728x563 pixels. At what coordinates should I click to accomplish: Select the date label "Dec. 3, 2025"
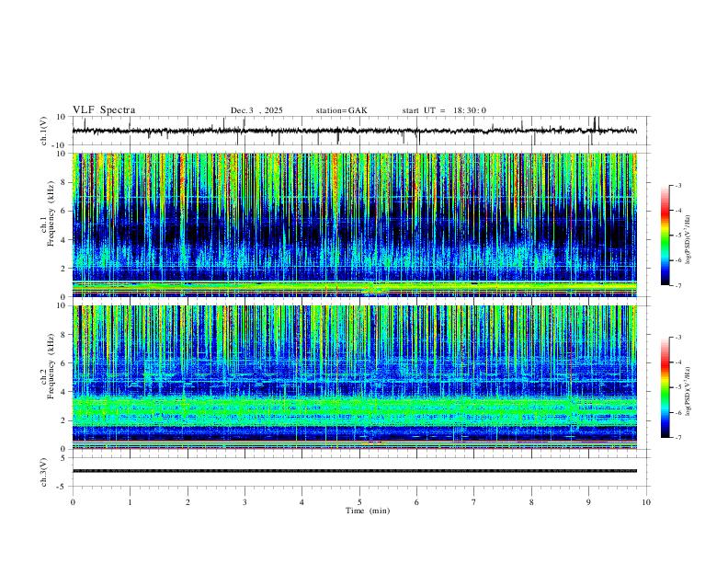(256, 110)
